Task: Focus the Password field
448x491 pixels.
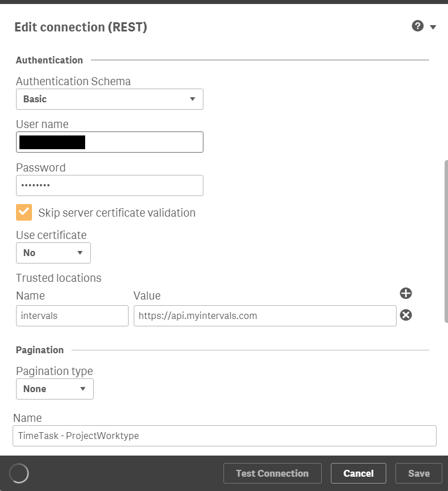Action: tap(109, 186)
